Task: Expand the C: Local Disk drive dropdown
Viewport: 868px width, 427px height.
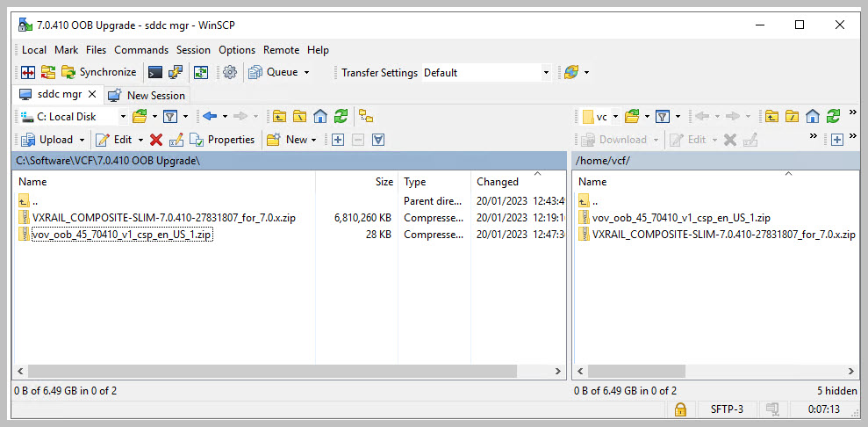Action: point(123,116)
